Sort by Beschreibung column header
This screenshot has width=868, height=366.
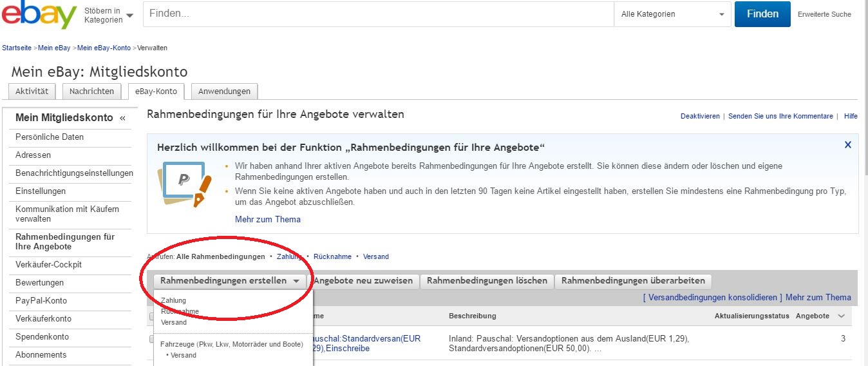tap(473, 316)
